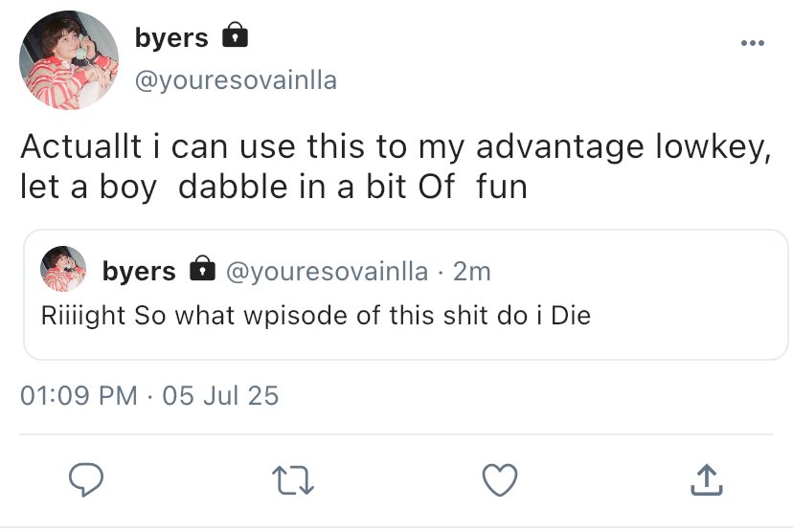
Task: Click the bold byers display name at top
Action: coord(171,38)
